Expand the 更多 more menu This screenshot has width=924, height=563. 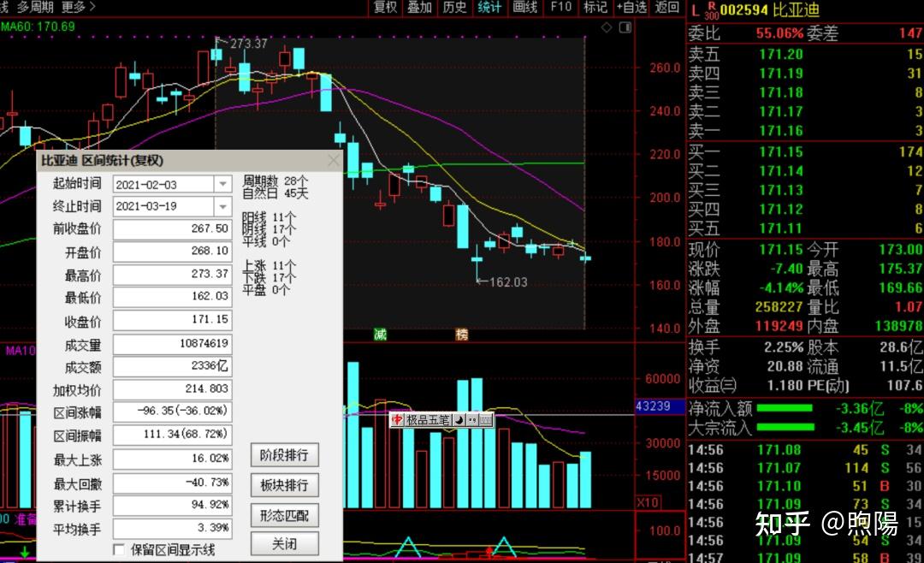click(78, 7)
